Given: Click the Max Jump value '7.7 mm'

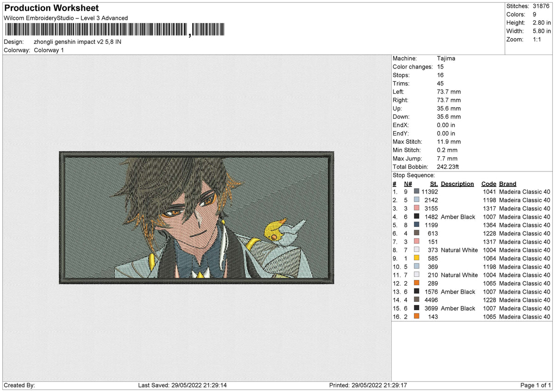Looking at the screenshot, I should [x=447, y=159].
